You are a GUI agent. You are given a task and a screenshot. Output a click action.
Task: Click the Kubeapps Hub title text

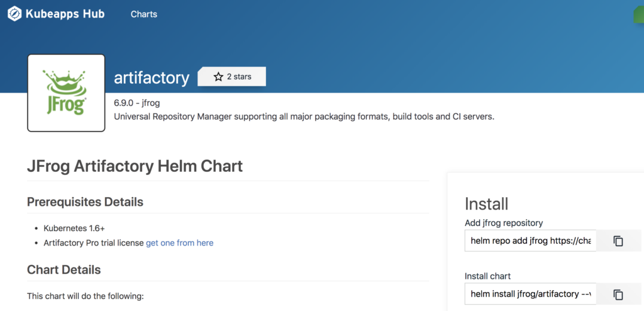pos(65,14)
